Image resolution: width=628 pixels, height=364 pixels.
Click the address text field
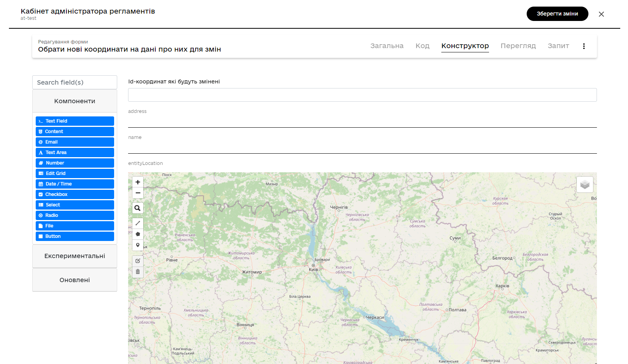coord(363,121)
